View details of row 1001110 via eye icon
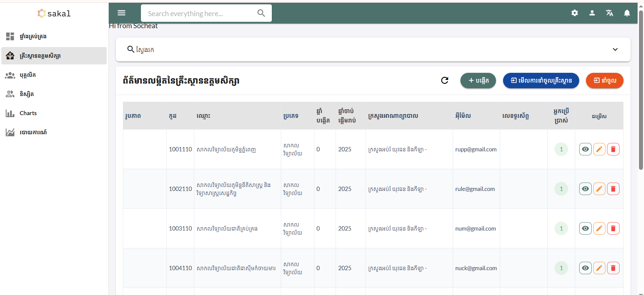 click(x=585, y=149)
